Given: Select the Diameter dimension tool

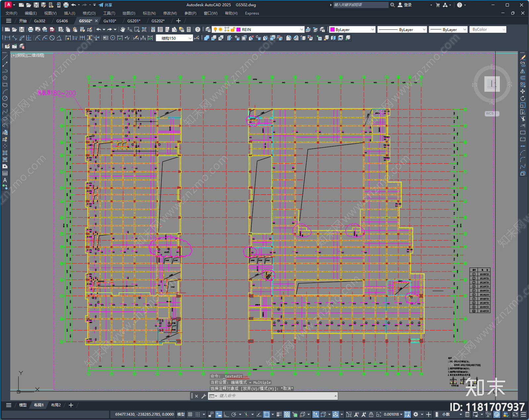Looking at the screenshot, I should (x=52, y=38).
